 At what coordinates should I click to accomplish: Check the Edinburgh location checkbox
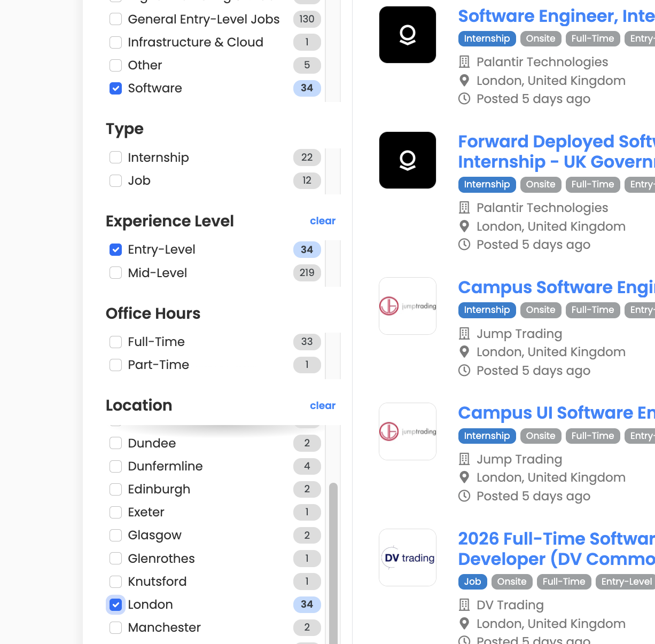pos(115,489)
